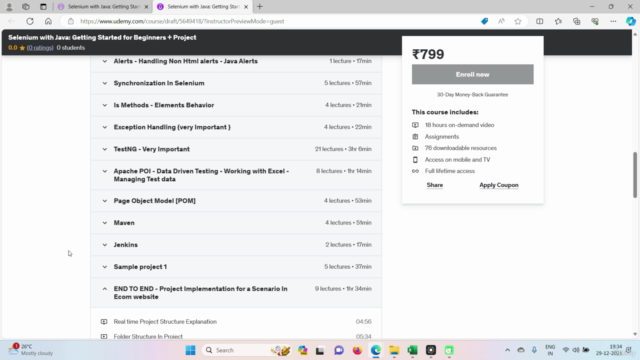Image resolution: width=640 pixels, height=360 pixels.
Task: Open chat app from taskbar
Action: point(339,350)
